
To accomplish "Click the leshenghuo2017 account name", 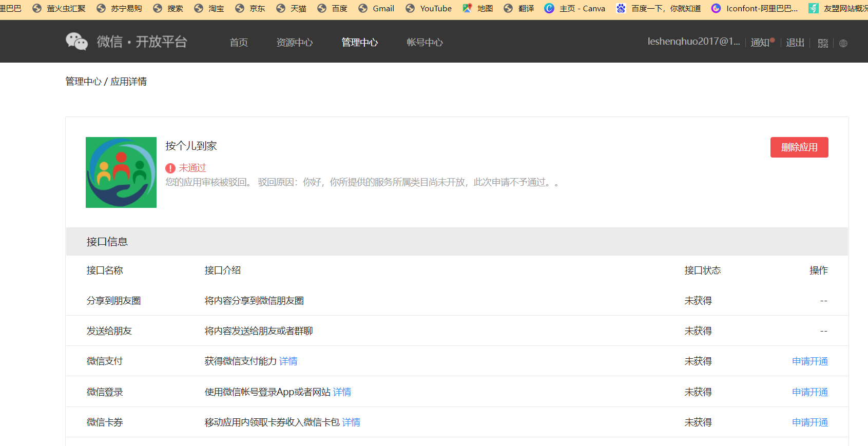I will click(x=694, y=42).
